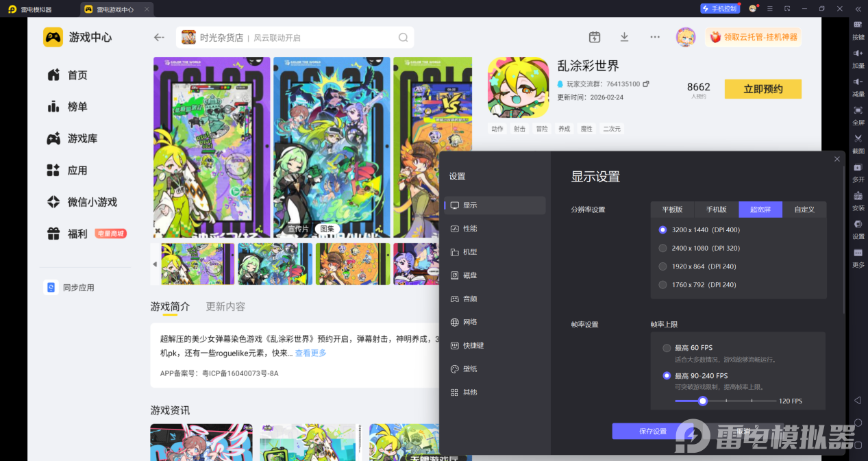
Task: Click the magnifier search icon
Action: [x=404, y=38]
